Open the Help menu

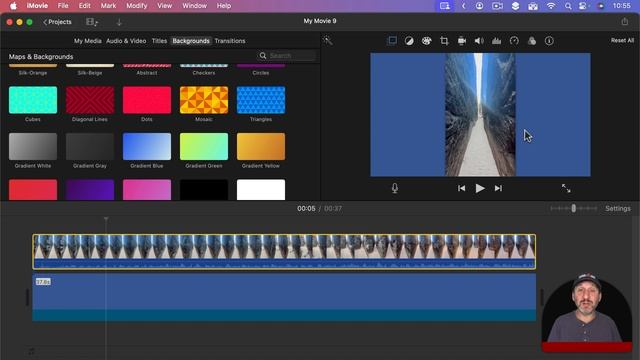224,6
